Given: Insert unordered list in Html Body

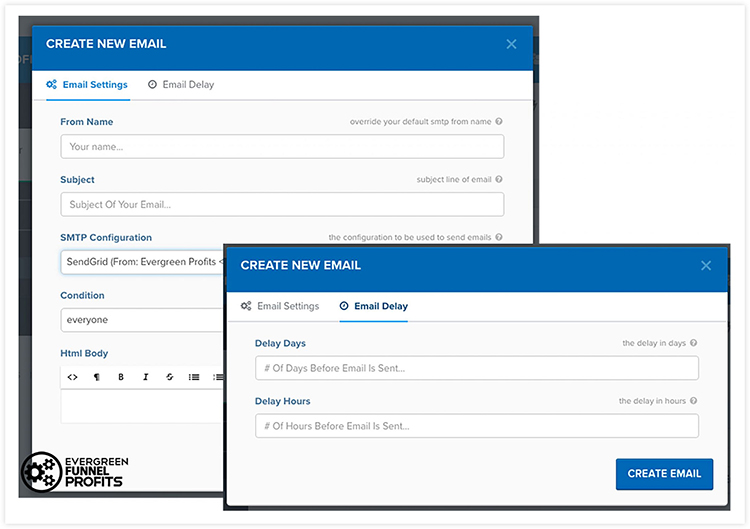Looking at the screenshot, I should 194,377.
